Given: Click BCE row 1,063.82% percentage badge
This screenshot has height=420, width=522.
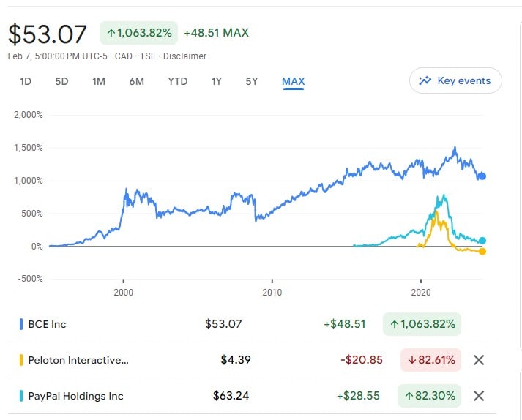Looking at the screenshot, I should (422, 324).
